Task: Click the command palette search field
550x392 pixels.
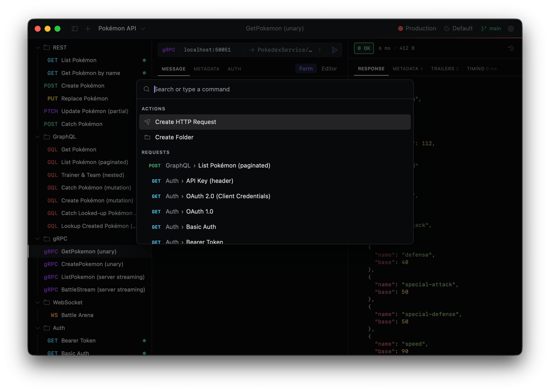Action: click(x=275, y=89)
